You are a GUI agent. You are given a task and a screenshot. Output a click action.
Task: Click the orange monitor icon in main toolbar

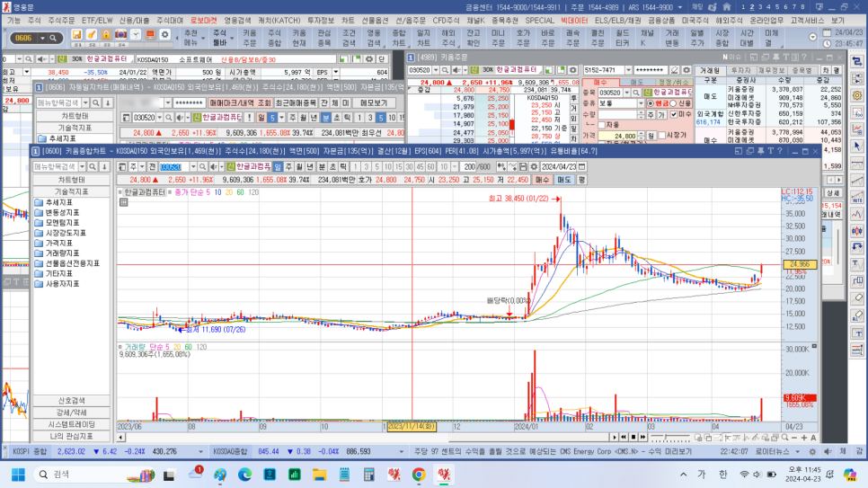(x=150, y=35)
